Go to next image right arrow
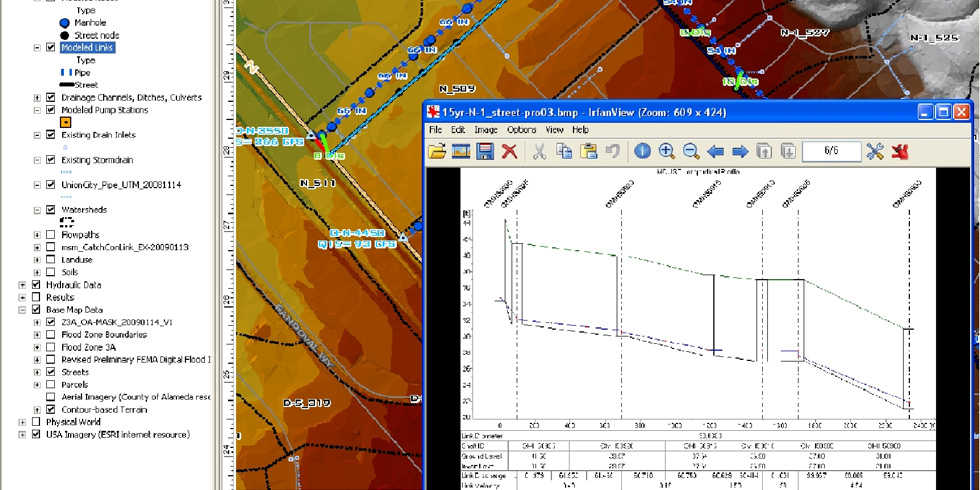The width and height of the screenshot is (980, 490). point(740,151)
